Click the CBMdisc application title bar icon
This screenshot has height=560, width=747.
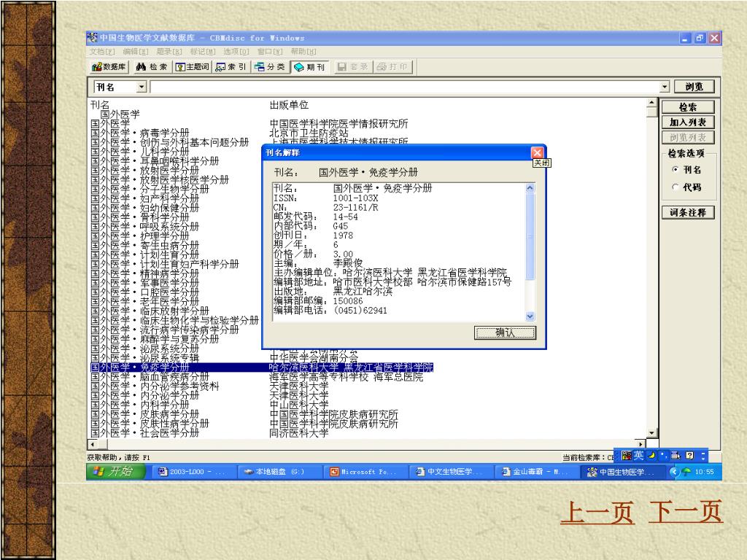(93, 38)
